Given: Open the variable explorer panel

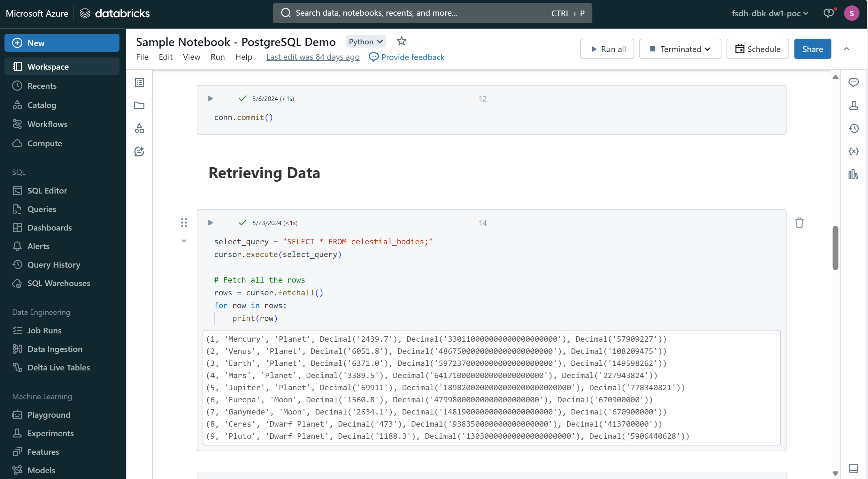Looking at the screenshot, I should 854,151.
